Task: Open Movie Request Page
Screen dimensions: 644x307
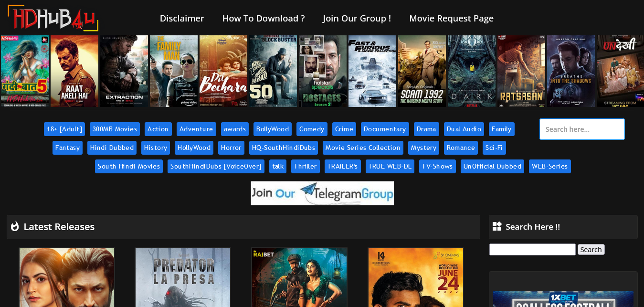Action: click(452, 18)
